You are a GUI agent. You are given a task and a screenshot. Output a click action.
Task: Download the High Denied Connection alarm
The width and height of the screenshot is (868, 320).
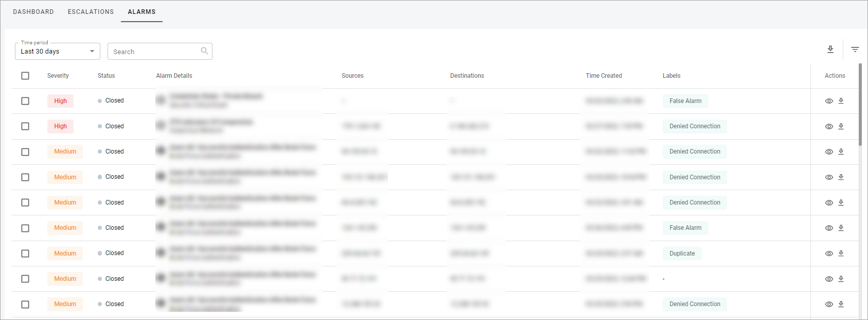point(841,126)
